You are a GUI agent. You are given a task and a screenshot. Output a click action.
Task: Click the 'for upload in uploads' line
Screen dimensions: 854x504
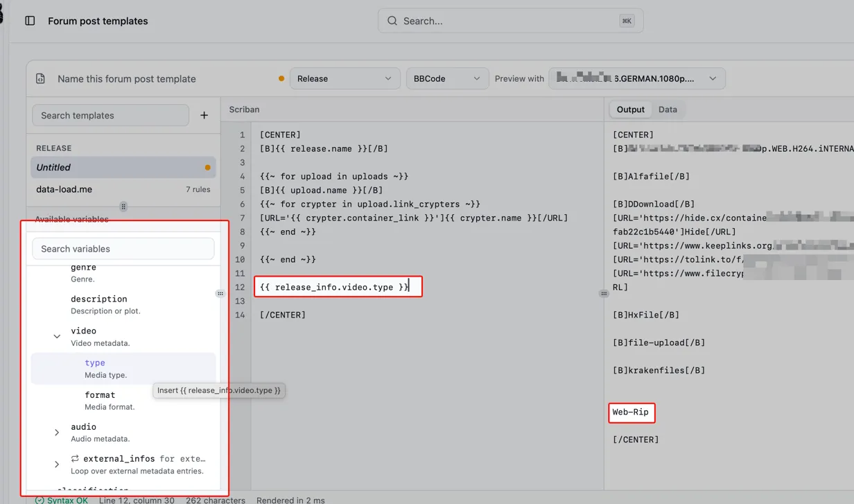point(334,176)
